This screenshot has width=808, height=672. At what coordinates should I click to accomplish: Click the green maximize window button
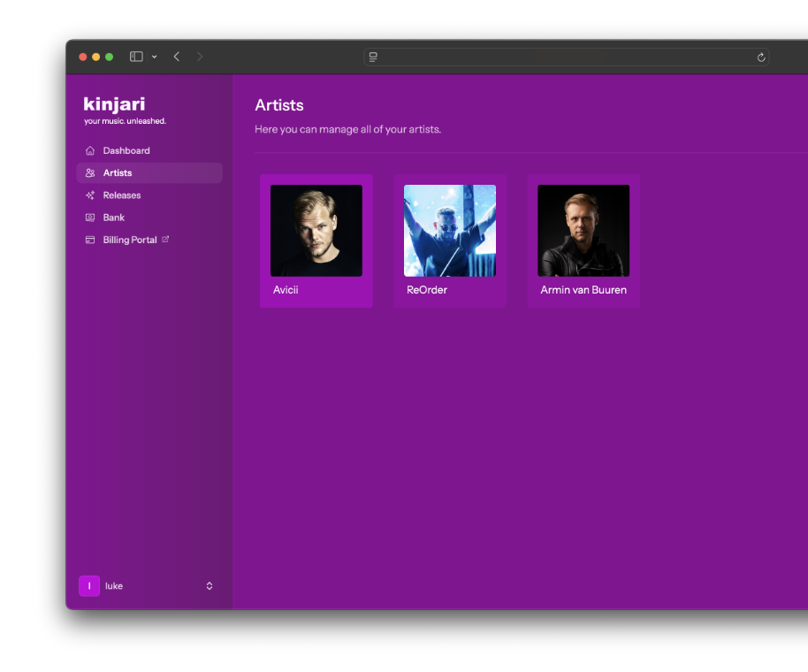coord(110,57)
